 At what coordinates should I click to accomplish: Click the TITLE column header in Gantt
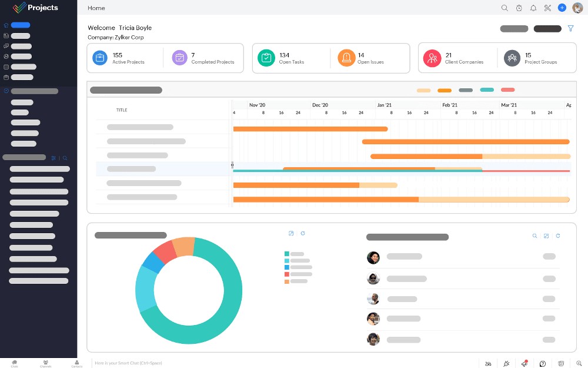(x=122, y=110)
